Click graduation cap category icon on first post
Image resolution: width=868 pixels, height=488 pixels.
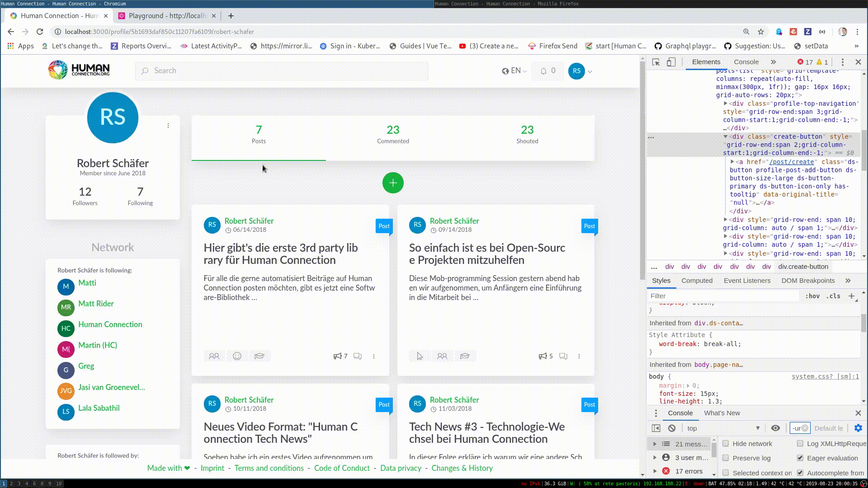[259, 356]
